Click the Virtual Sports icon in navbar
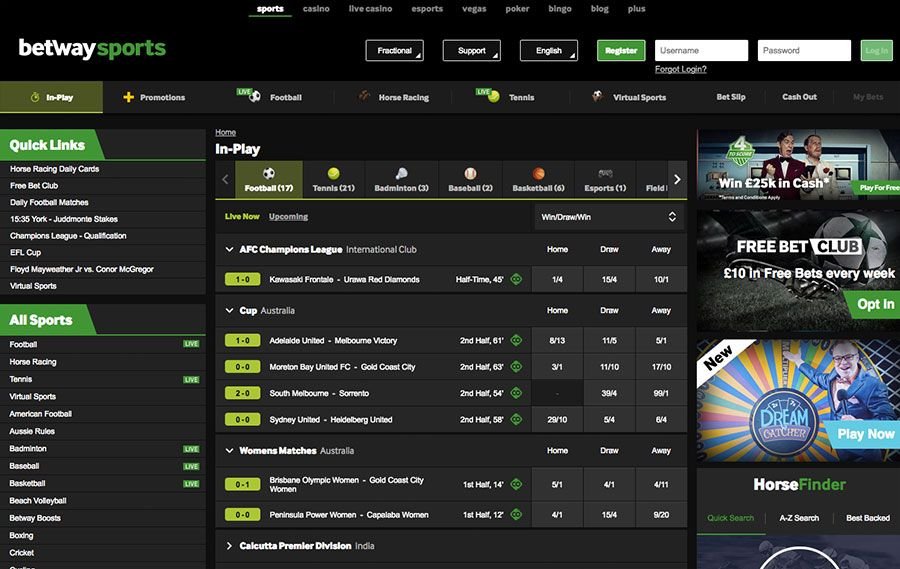Screen dimensions: 900x569 [x=598, y=96]
